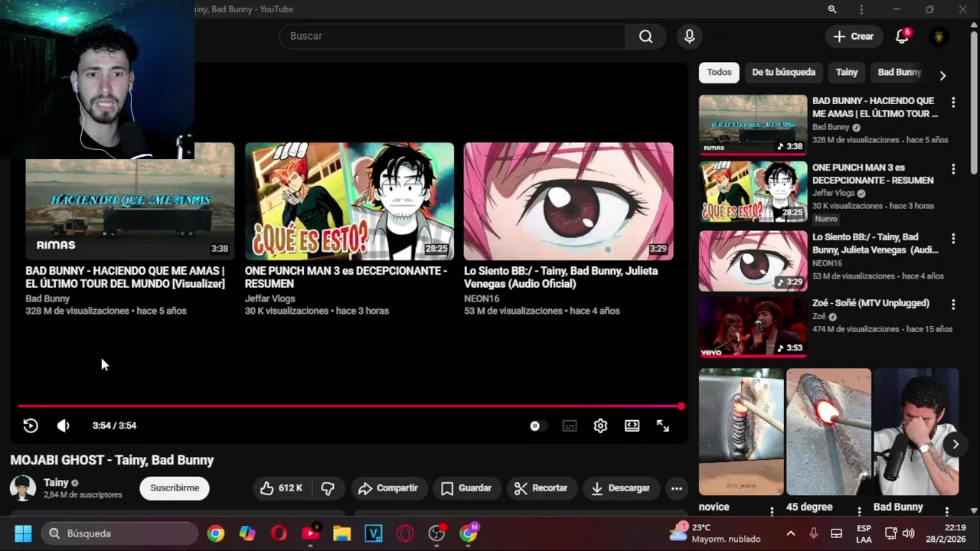Open options for novice short
980x551 pixels.
(772, 510)
